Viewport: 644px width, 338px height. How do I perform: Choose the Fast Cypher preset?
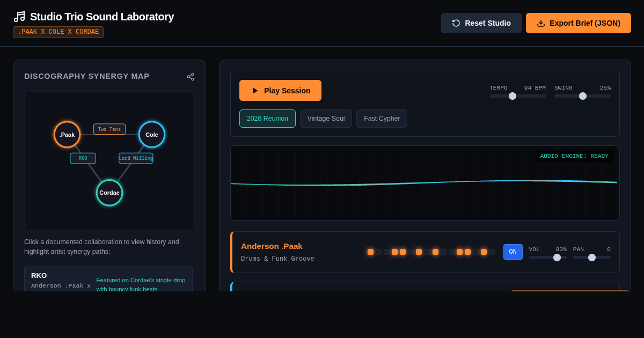point(382,119)
